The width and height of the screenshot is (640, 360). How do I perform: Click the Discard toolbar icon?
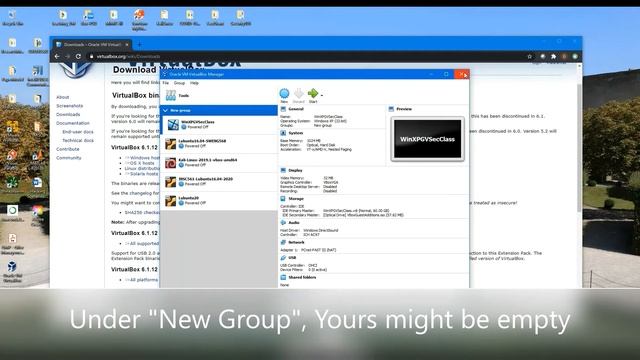coord(299,93)
